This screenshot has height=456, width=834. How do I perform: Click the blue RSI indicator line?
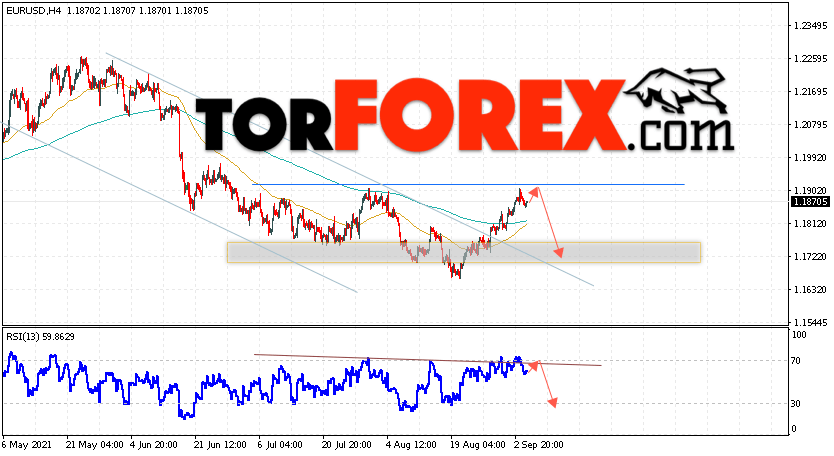tap(266, 386)
